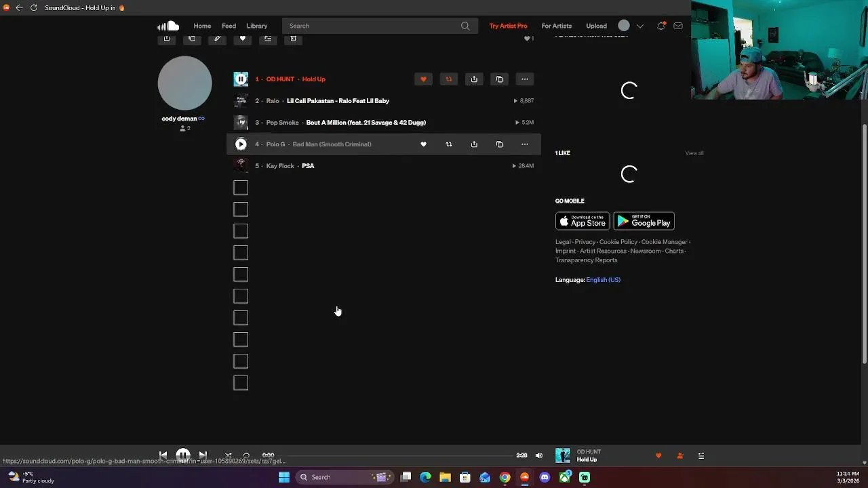Open the next-up queue icon

tap(701, 456)
